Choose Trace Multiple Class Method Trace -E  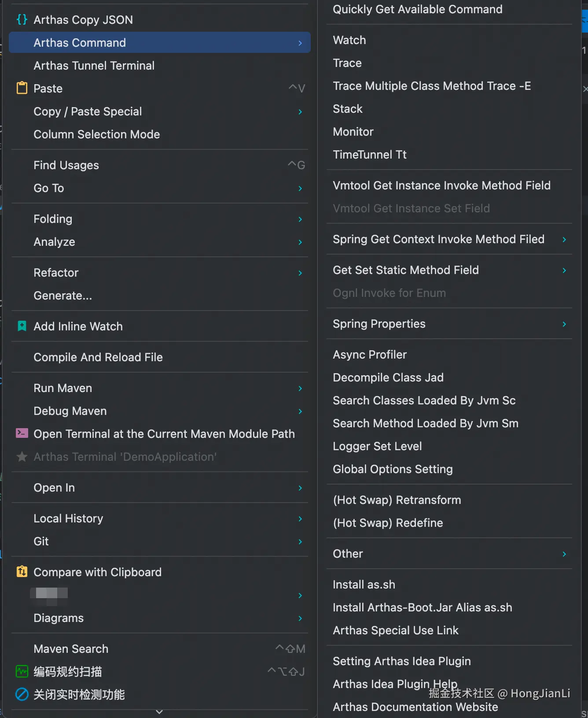[431, 86]
